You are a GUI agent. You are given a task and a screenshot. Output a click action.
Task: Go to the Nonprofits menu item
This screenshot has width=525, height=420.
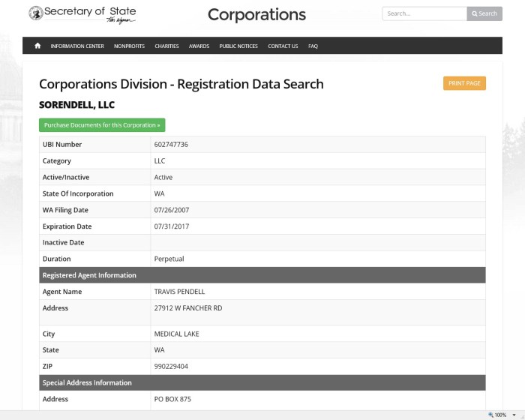click(x=129, y=46)
